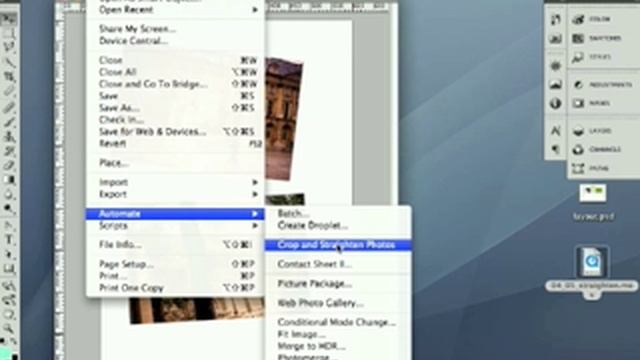Expand the Import submenu
Image resolution: width=640 pixels, height=360 pixels.
point(175,182)
